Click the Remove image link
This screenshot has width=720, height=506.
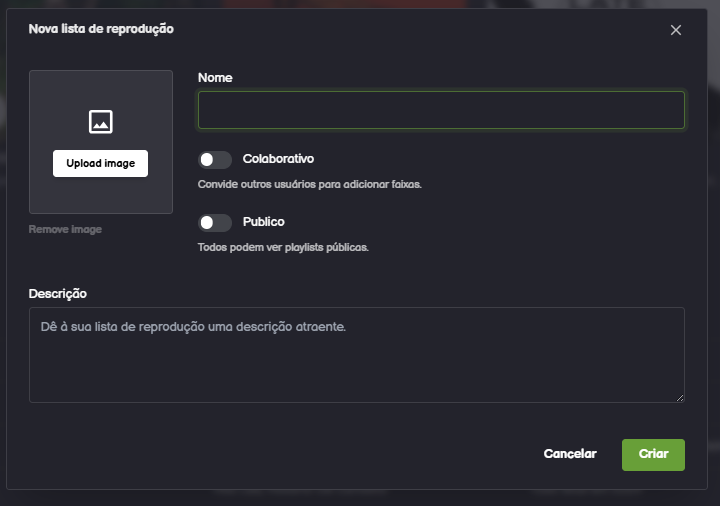click(65, 229)
